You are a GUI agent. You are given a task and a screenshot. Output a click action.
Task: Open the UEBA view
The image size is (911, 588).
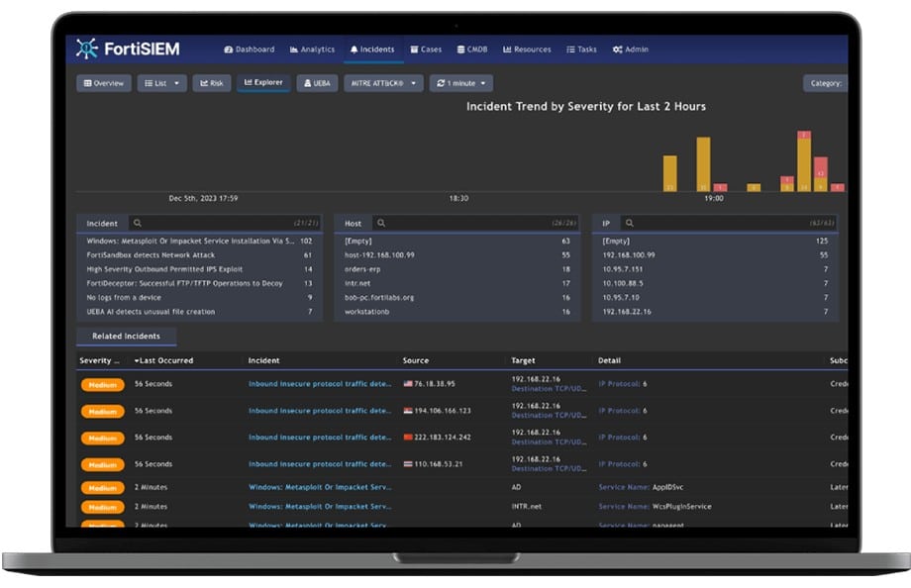tap(317, 83)
